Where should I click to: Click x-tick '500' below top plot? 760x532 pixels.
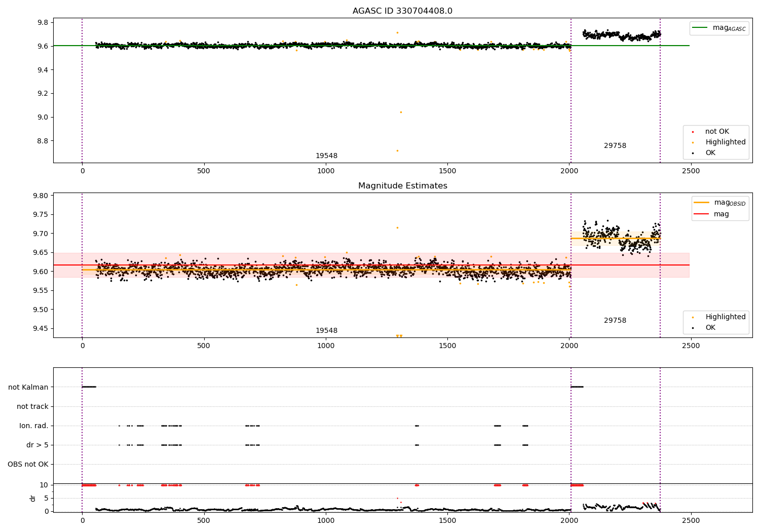204,171
